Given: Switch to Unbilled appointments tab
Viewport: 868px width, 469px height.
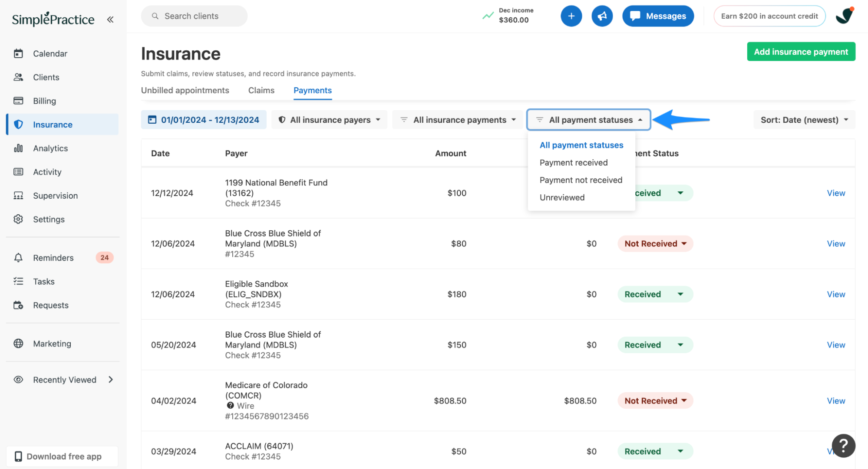Looking at the screenshot, I should tap(185, 90).
